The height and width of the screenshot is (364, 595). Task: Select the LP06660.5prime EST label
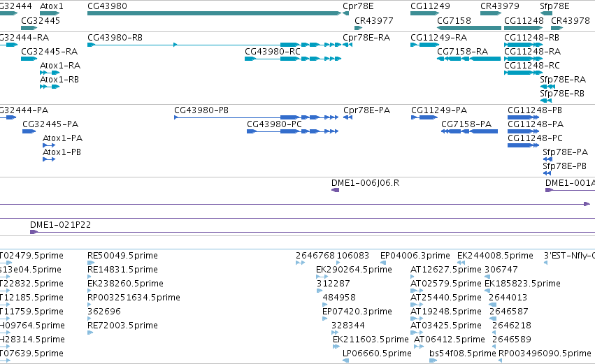[x=377, y=354]
